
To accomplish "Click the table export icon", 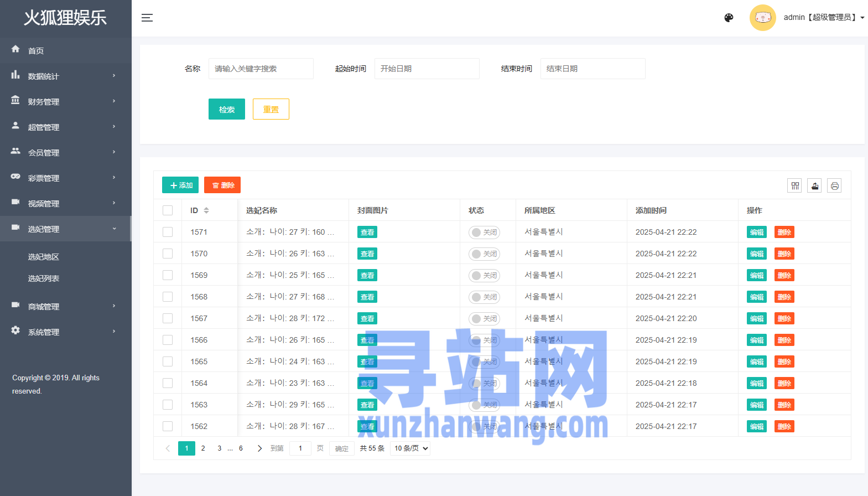I will 815,186.
